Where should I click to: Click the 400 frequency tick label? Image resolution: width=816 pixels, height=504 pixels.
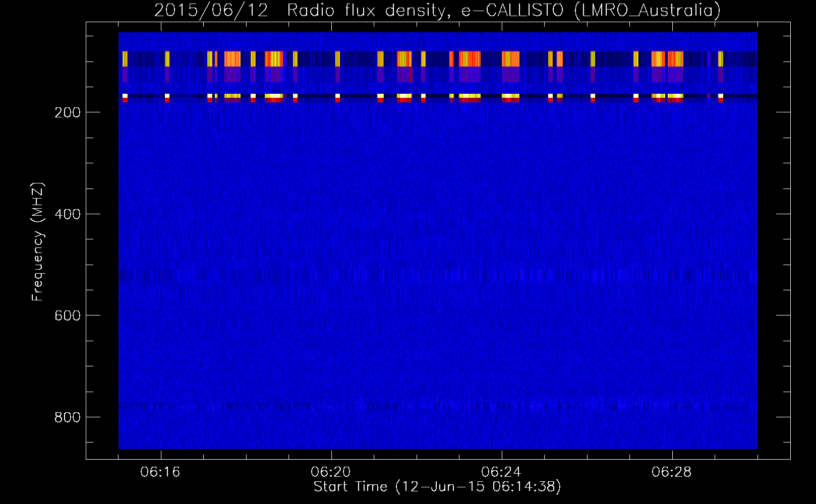click(68, 214)
